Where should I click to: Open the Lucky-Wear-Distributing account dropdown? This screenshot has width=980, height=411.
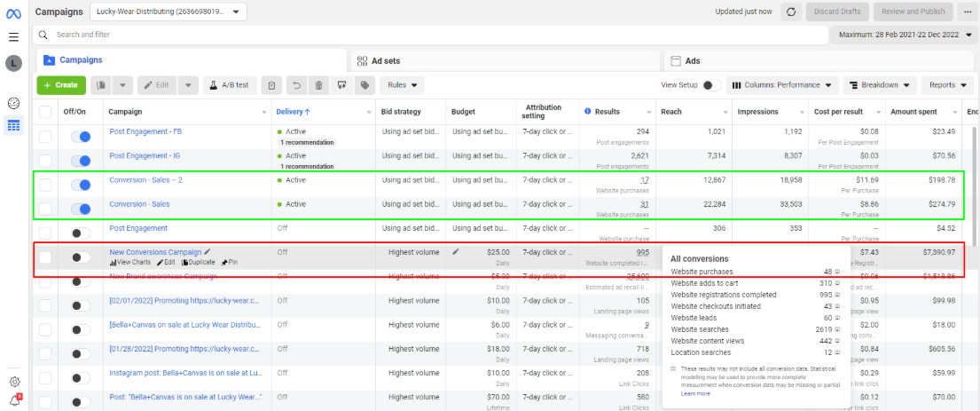(x=169, y=12)
